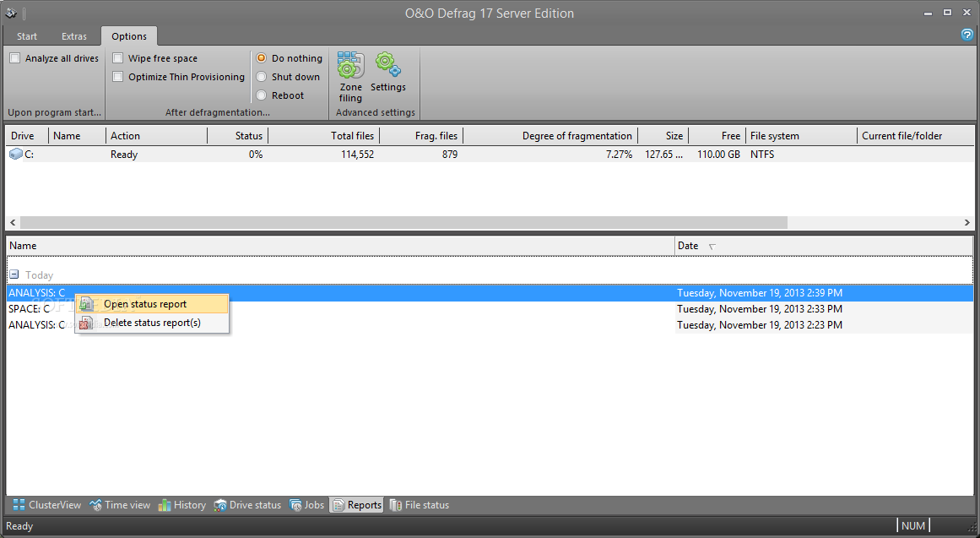Collapse the Today group in reports

14,274
